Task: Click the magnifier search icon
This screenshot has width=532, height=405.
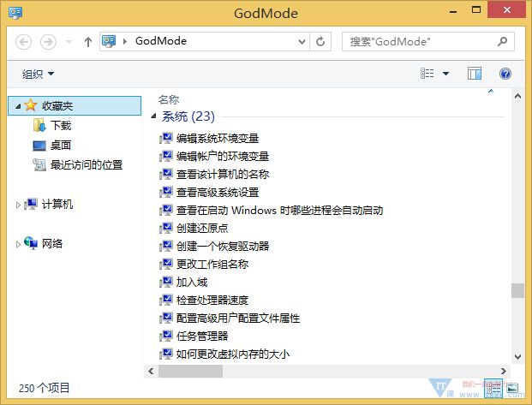Action: pyautogui.click(x=503, y=41)
